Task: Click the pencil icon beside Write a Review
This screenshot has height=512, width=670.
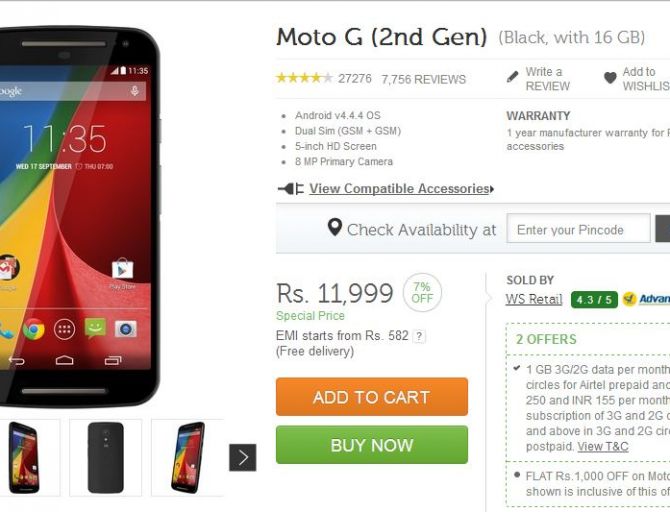Action: [512, 77]
